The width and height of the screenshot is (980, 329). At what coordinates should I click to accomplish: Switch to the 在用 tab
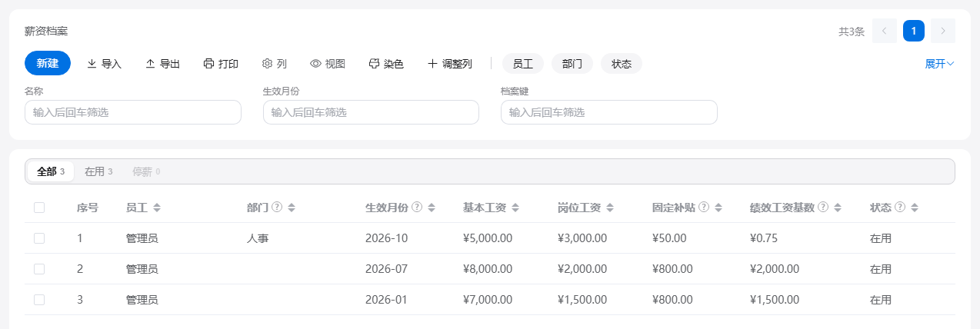coord(98,171)
